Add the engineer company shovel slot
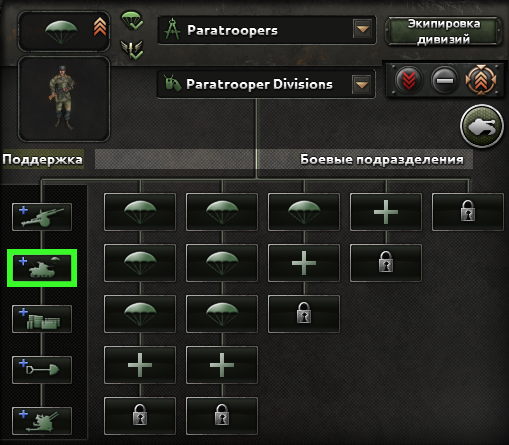Image resolution: width=509 pixels, height=445 pixels. 42,370
